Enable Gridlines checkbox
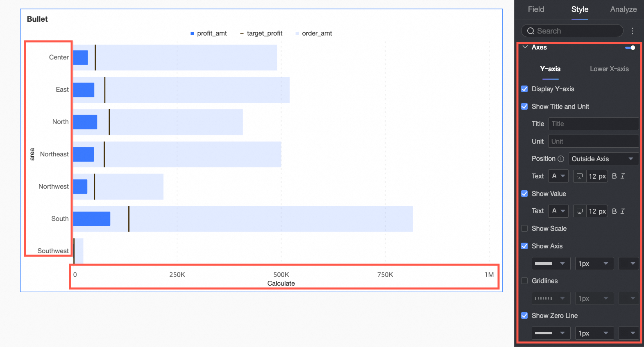This screenshot has height=347, width=644. point(524,281)
